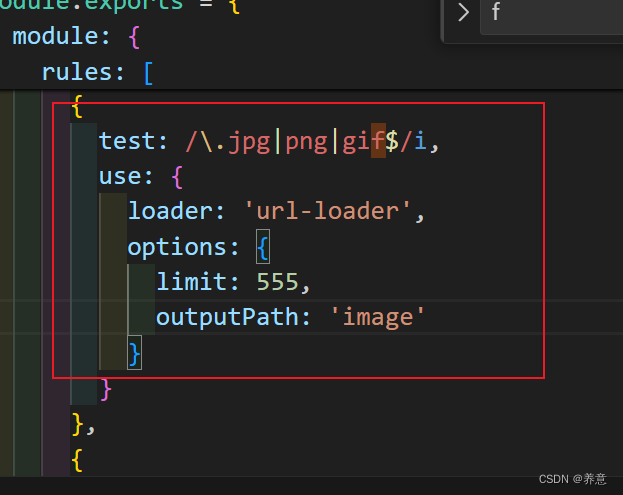Image resolution: width=623 pixels, height=495 pixels.
Task: Click the 'jpg' part of the regex
Action: 248,142
